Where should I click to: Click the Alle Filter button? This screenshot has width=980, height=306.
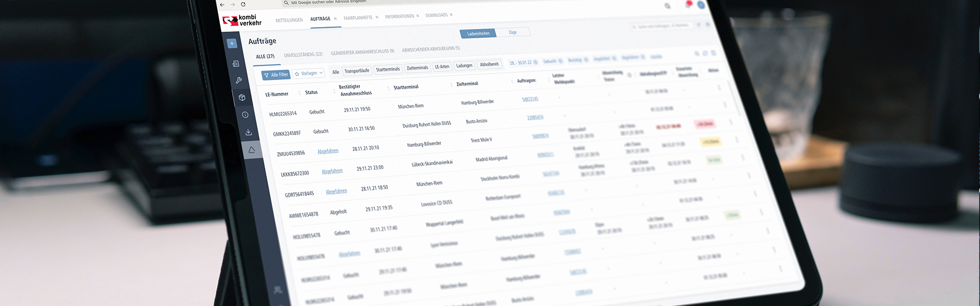click(276, 75)
